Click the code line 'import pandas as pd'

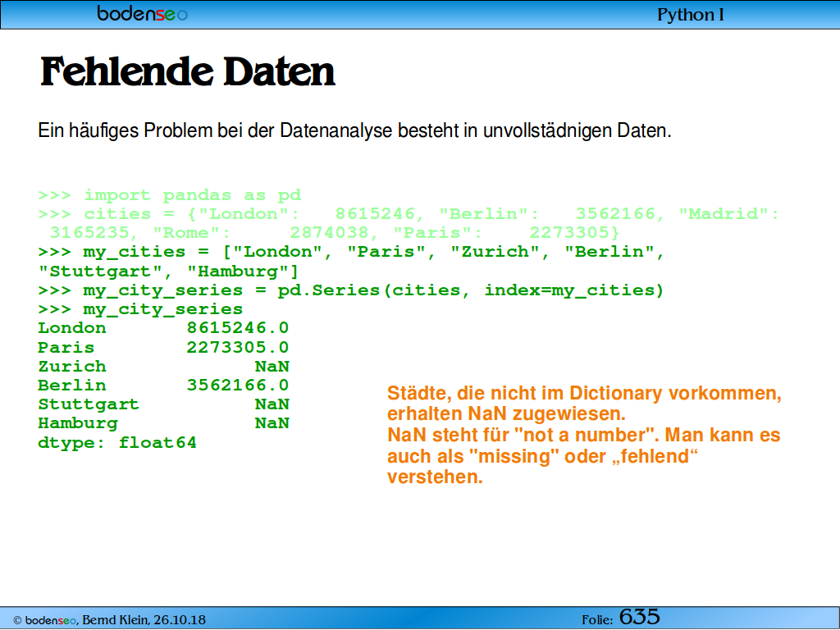click(x=170, y=195)
